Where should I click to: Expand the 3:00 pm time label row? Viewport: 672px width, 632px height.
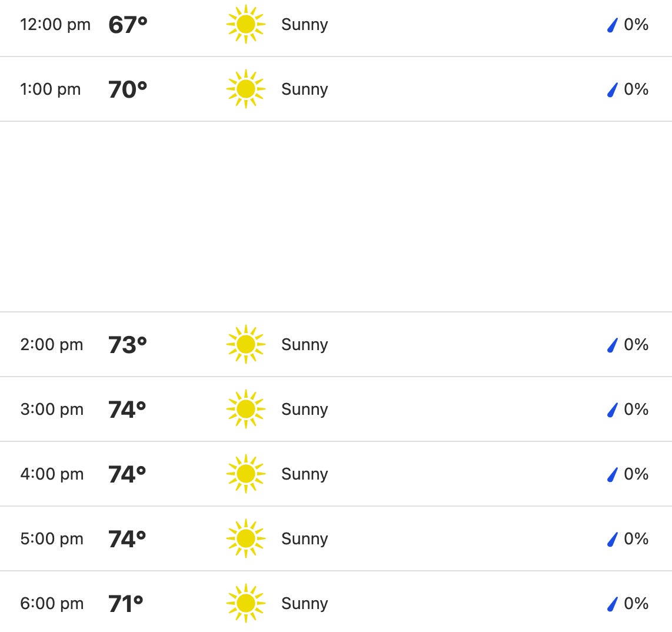[52, 410]
